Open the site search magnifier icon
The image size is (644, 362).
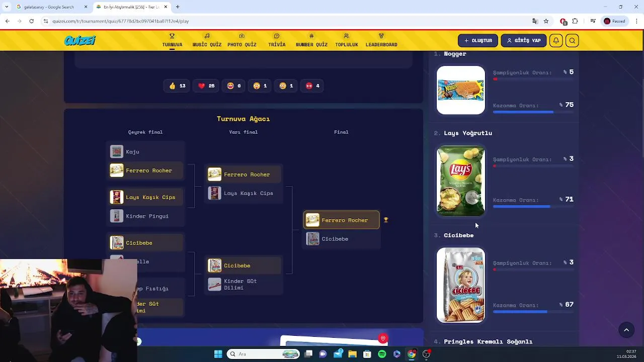[x=572, y=41]
